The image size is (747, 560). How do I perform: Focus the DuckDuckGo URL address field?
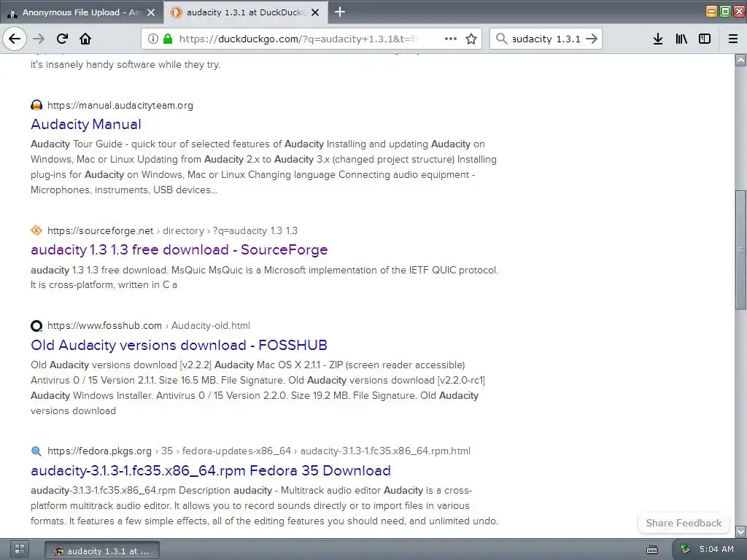click(x=298, y=39)
